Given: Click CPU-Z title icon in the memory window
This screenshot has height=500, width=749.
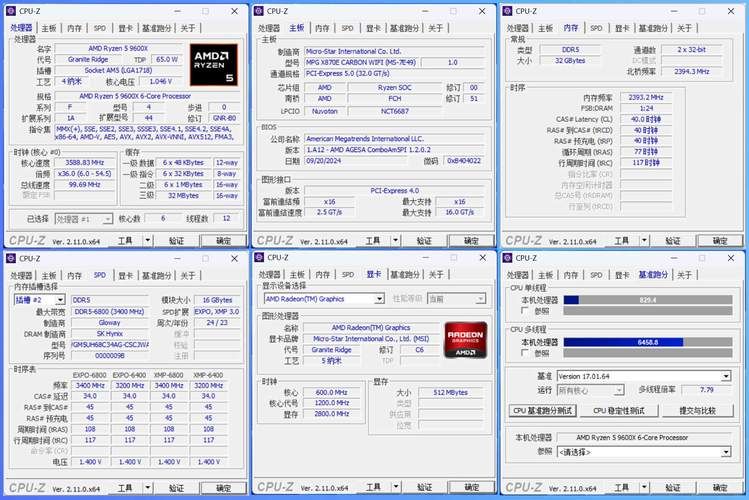Looking at the screenshot, I should pyautogui.click(x=508, y=11).
